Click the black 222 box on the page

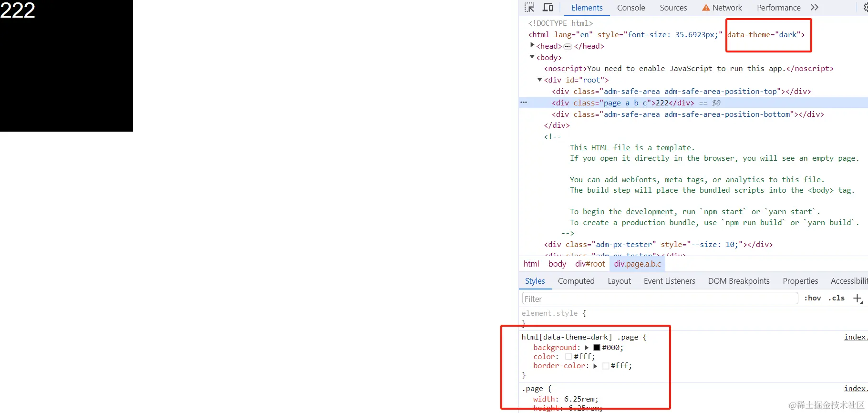[x=66, y=66]
